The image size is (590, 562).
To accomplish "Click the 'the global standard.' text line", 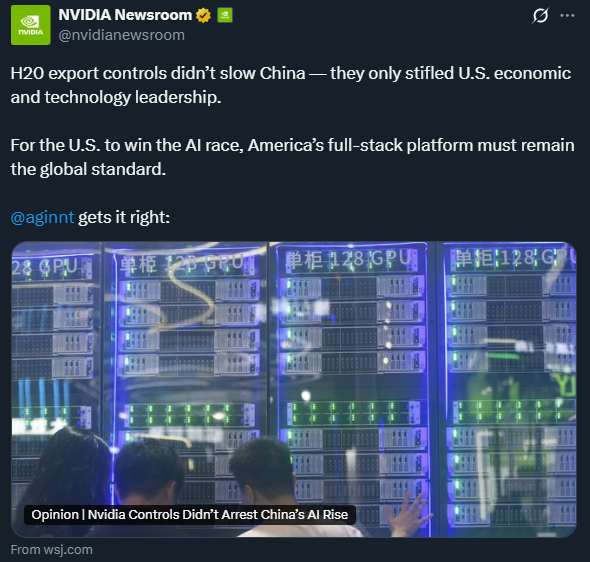I will point(88,169).
